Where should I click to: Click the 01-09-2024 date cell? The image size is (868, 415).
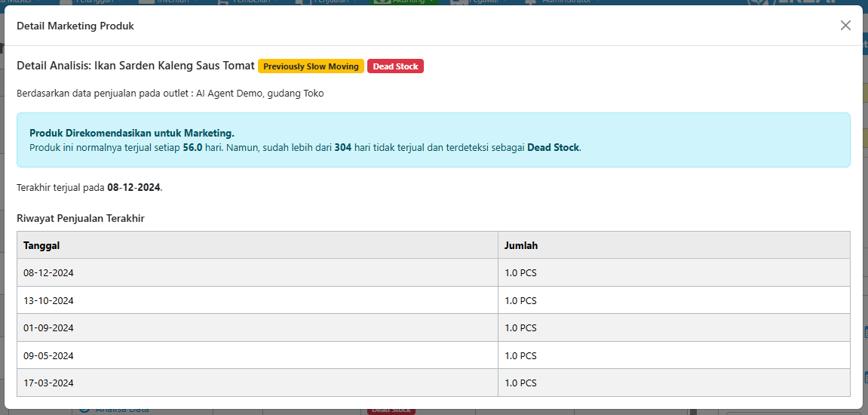48,328
